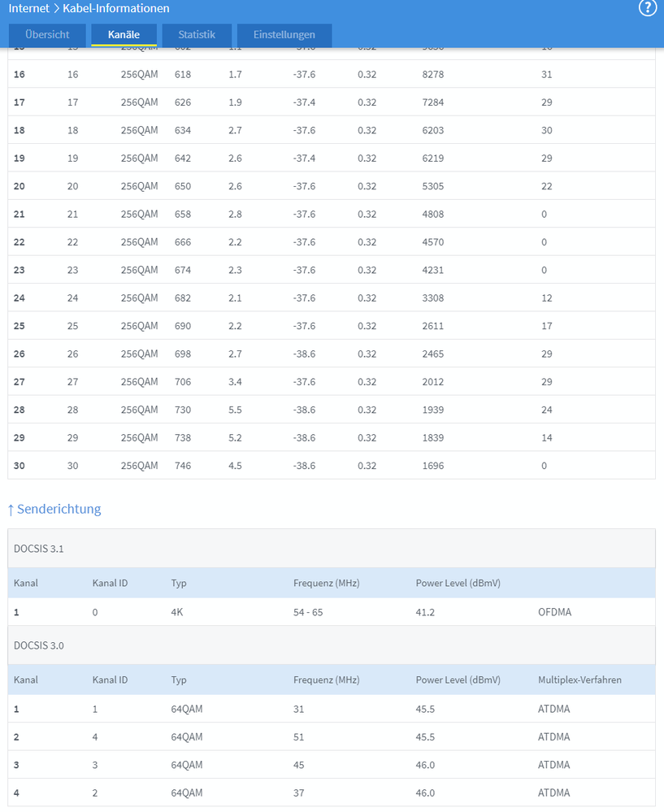Click the Internet breadcrumb link
This screenshot has width=664, height=812.
click(x=29, y=8)
